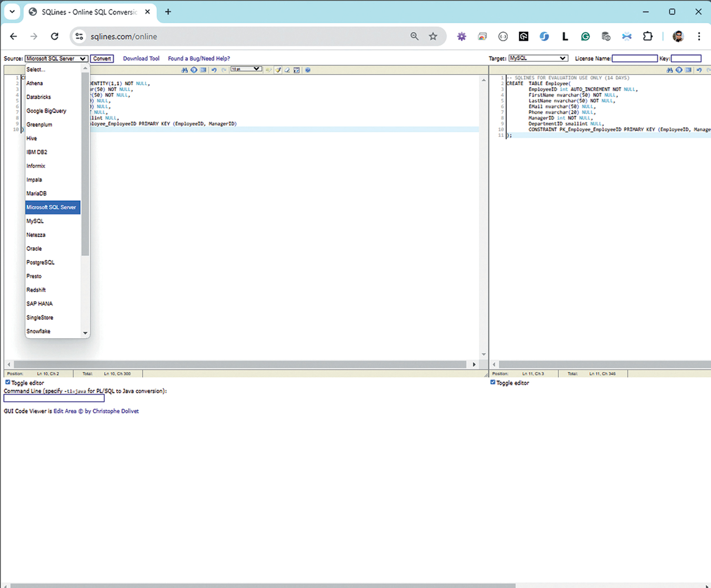This screenshot has width=711, height=588.
Task: Click the Key input field
Action: coord(686,58)
